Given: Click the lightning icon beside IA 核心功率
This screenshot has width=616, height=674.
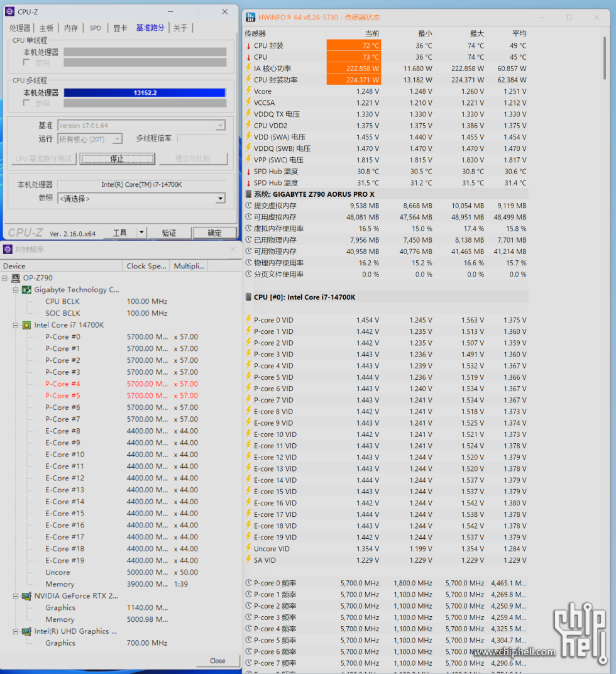Looking at the screenshot, I should pos(248,68).
